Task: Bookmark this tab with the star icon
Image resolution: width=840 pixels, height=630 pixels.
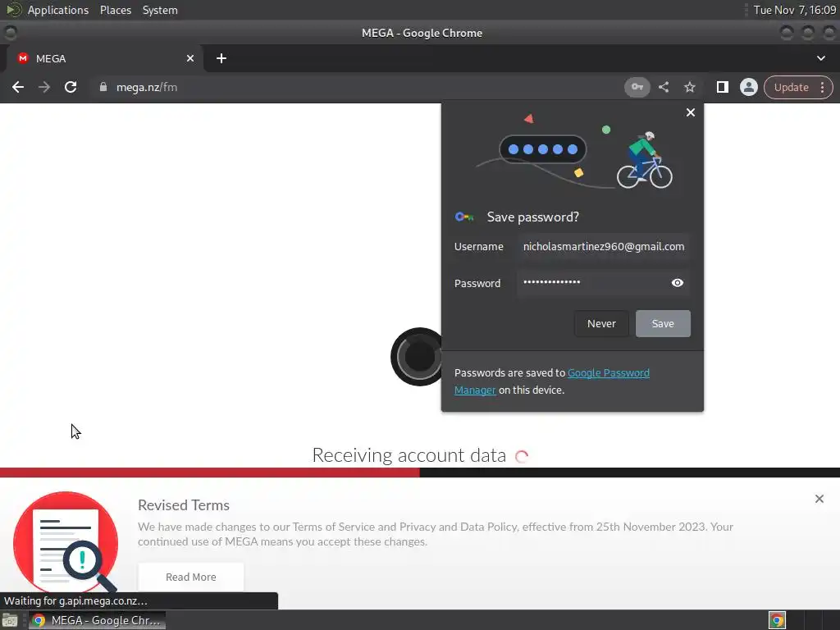Action: (x=689, y=87)
